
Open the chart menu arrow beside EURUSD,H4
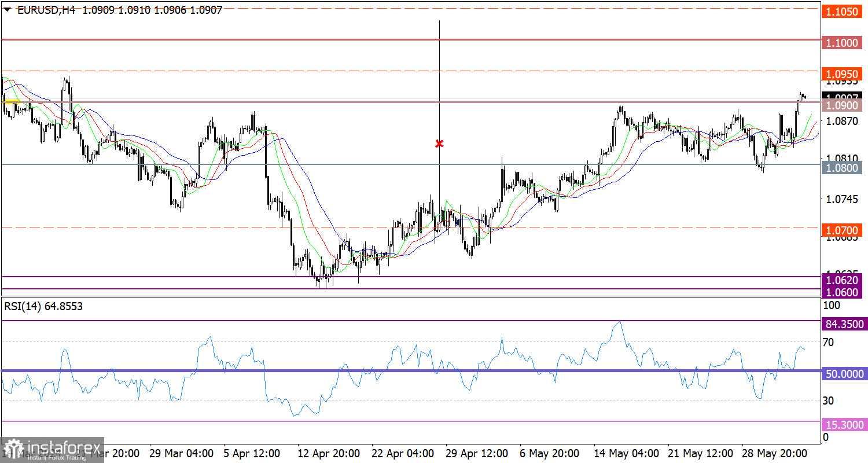[x=8, y=10]
